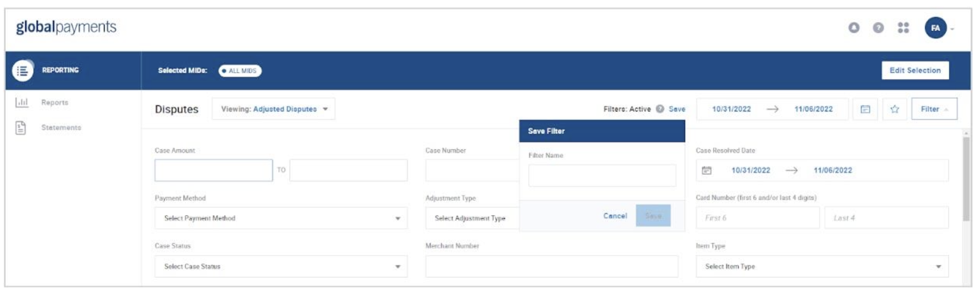Screen dimensions: 980x296
Task: Open Statements in the sidebar
Action: (x=61, y=128)
